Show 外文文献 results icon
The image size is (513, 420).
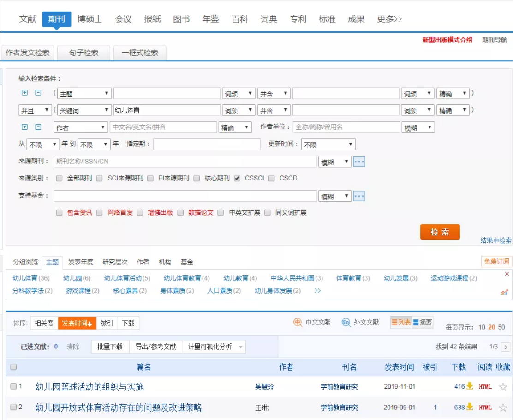coord(346,323)
